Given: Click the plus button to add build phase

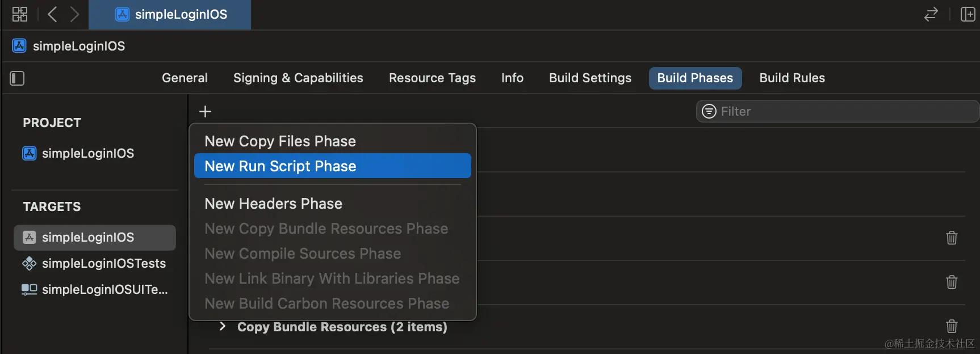Looking at the screenshot, I should click(206, 111).
